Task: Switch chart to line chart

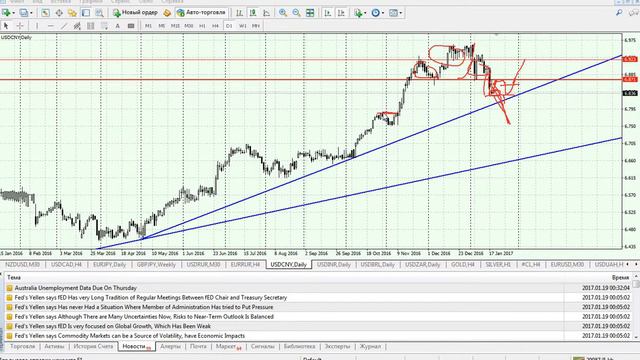Action: click(267, 13)
